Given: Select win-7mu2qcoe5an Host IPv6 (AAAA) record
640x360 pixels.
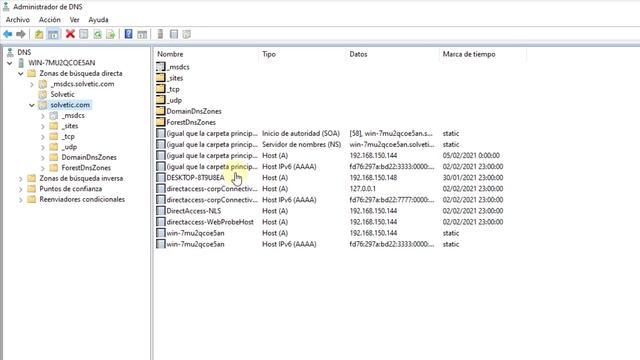Looking at the screenshot, I should 330,244.
